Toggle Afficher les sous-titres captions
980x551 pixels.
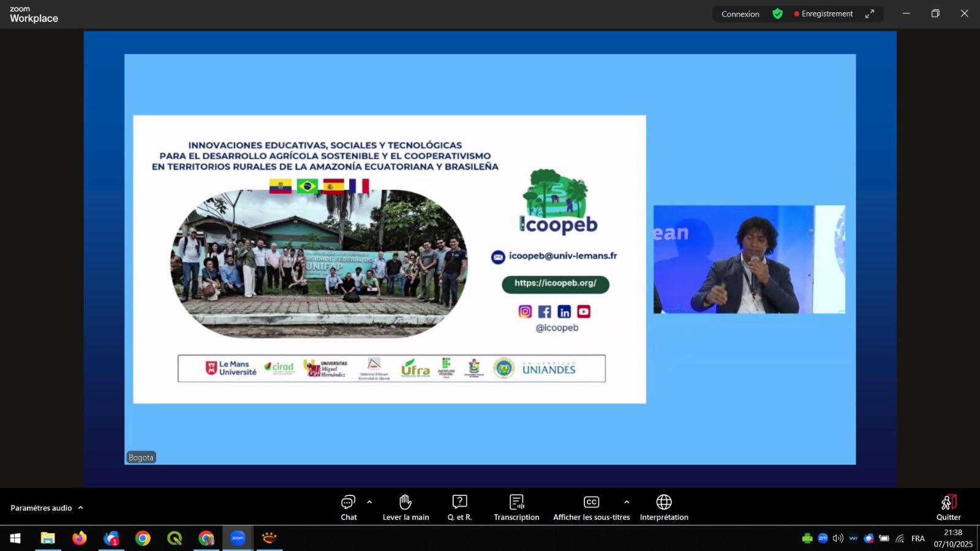pyautogui.click(x=591, y=508)
